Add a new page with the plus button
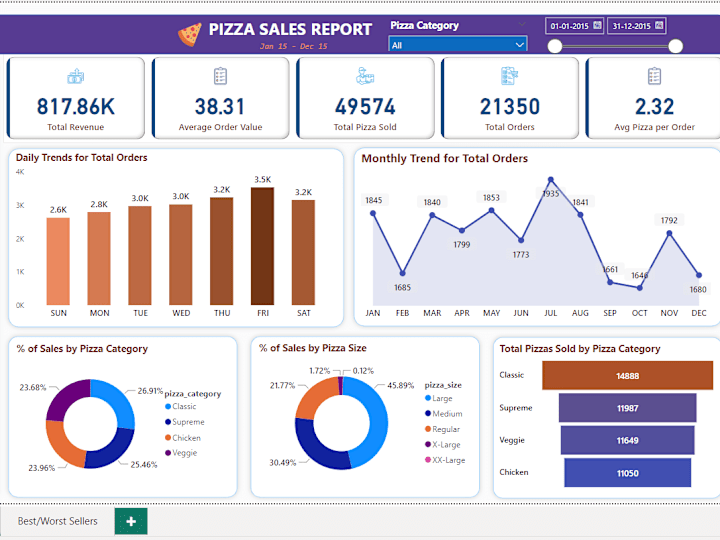The image size is (720, 540). pos(131,521)
